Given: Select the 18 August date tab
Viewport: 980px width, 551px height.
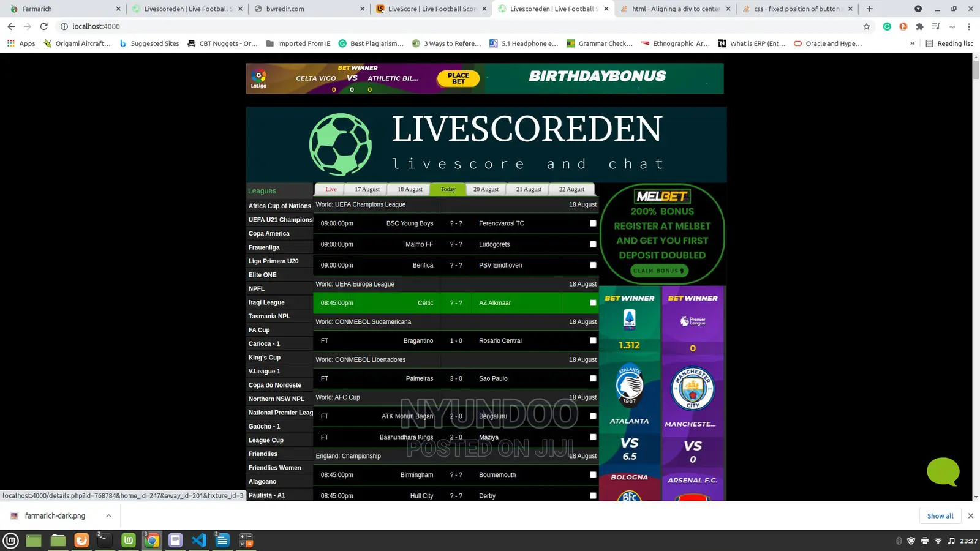Looking at the screenshot, I should pos(410,190).
